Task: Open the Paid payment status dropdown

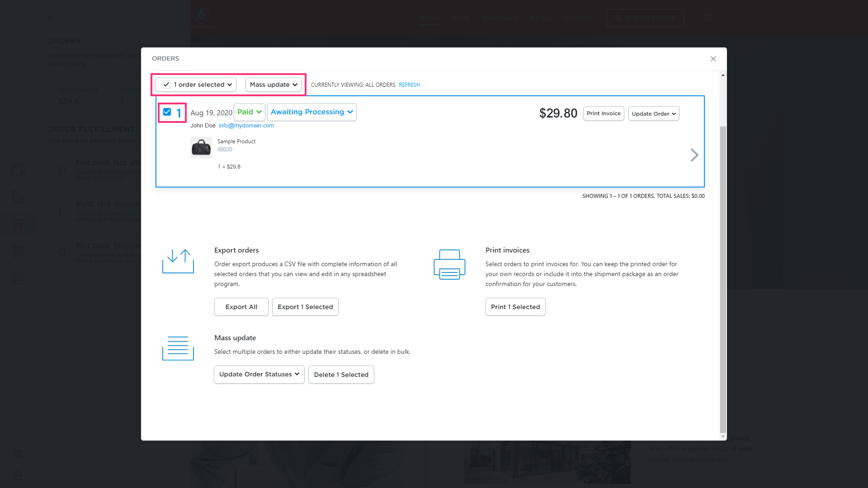Action: (249, 112)
